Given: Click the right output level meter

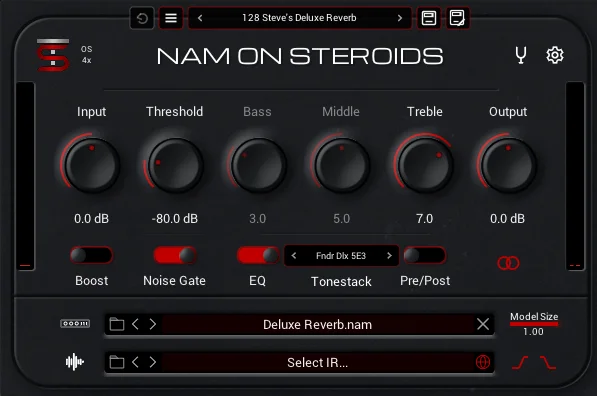Looking at the screenshot, I should coord(575,176).
